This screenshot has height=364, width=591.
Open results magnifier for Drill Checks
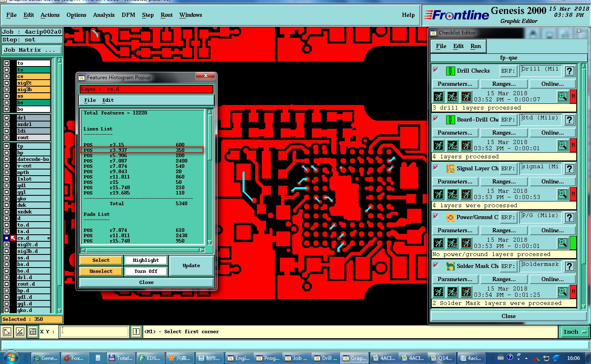click(563, 96)
